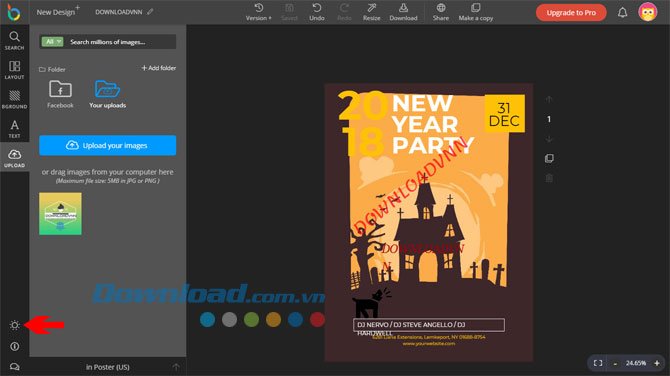Open the Search panel in sidebar
Screen dimensions: 670x376
pos(15,41)
